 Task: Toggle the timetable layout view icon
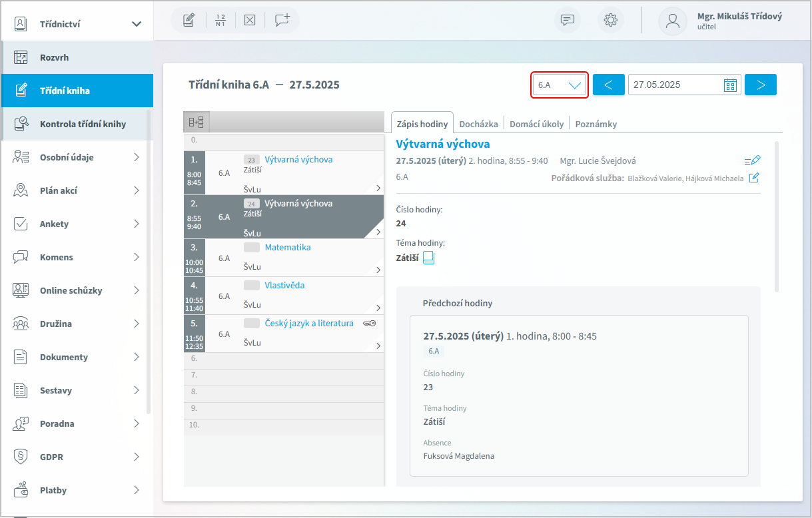[x=197, y=122]
